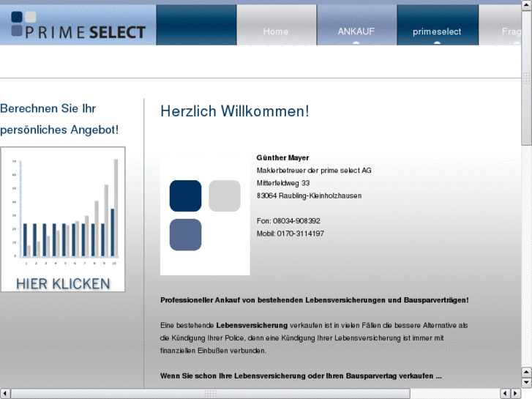Click the Herzlich Willkommen! heading
The width and height of the screenshot is (532, 399).
[235, 111]
